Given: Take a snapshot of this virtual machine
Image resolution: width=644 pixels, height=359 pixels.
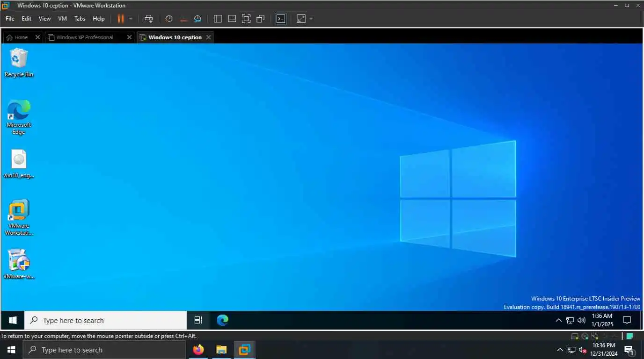Looking at the screenshot, I should [169, 19].
